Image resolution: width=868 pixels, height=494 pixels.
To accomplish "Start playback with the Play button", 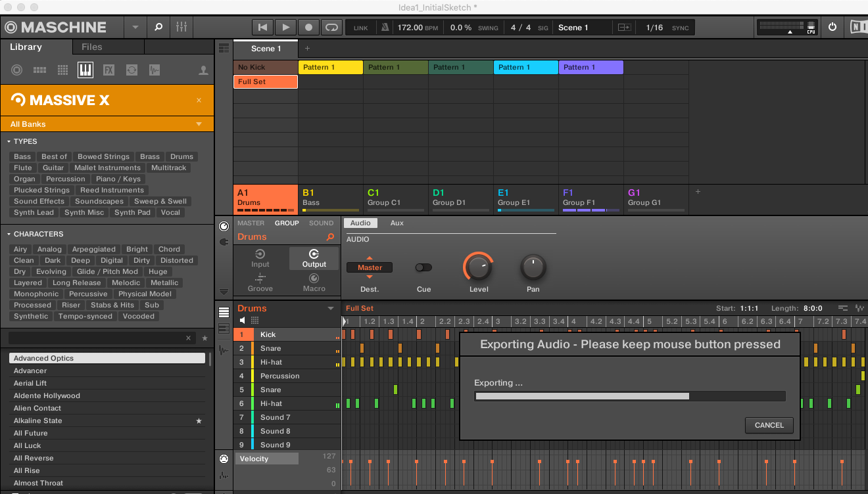I will [285, 27].
